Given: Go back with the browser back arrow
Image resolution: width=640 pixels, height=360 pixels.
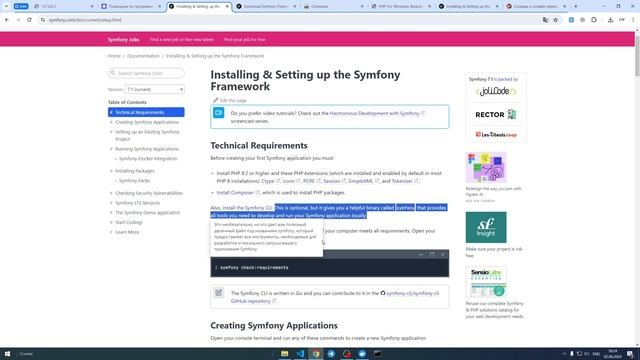Looking at the screenshot, I should click(x=7, y=20).
